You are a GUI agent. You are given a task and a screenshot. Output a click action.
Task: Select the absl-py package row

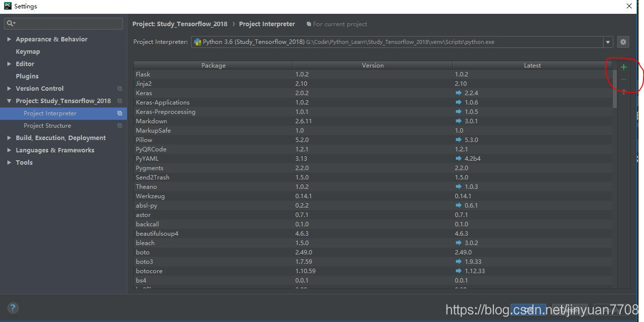coord(373,206)
